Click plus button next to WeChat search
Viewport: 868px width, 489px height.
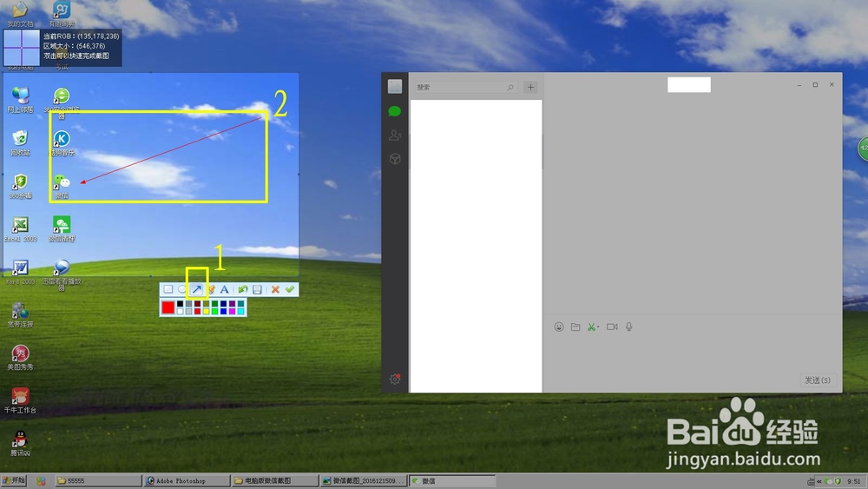[x=530, y=87]
